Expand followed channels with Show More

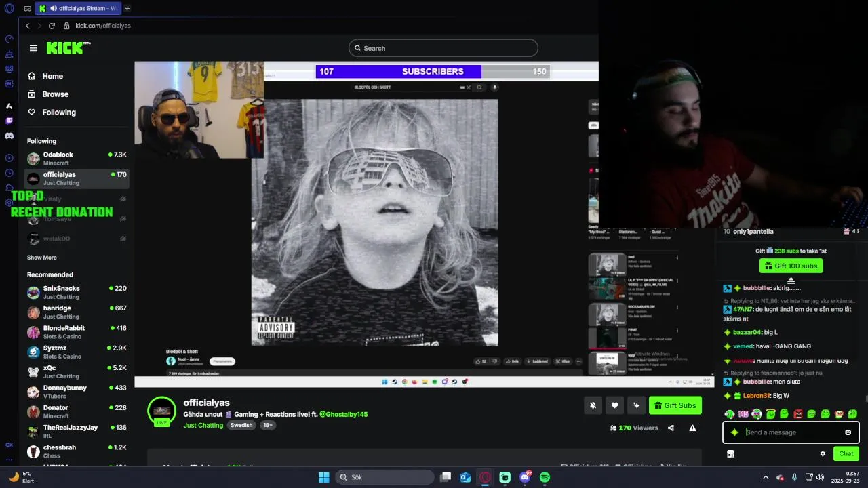pyautogui.click(x=41, y=258)
